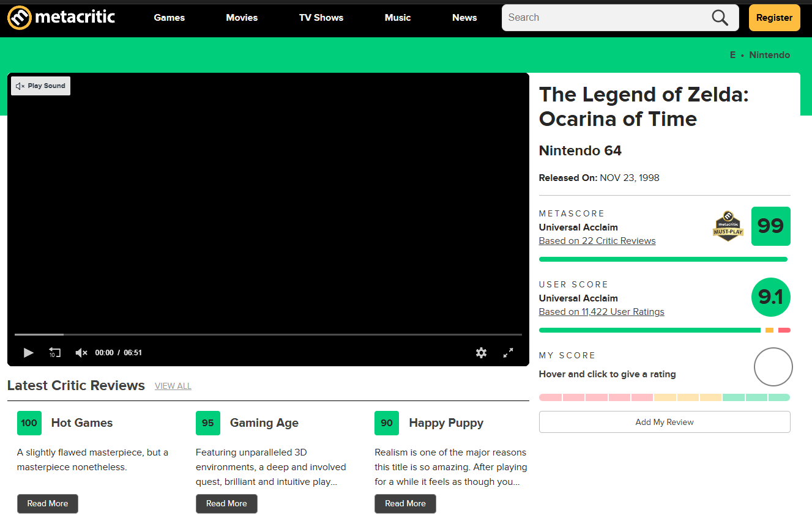Viewport: 812px width, 524px height.
Task: Click the release date NOV 23, 1998
Action: (x=630, y=178)
